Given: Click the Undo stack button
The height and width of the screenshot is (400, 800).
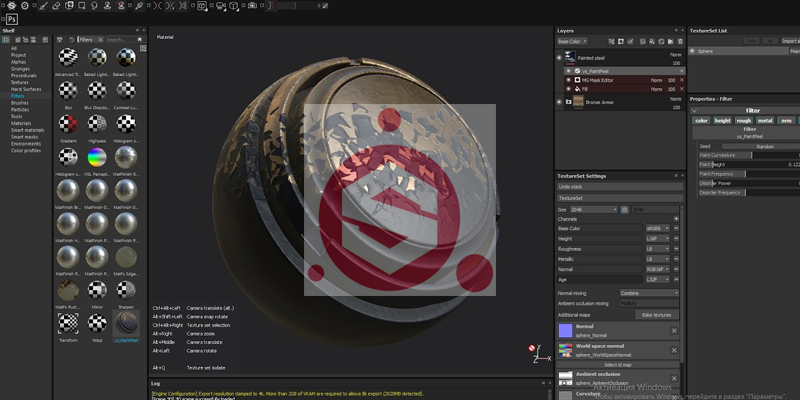Looking at the screenshot, I should click(x=620, y=187).
